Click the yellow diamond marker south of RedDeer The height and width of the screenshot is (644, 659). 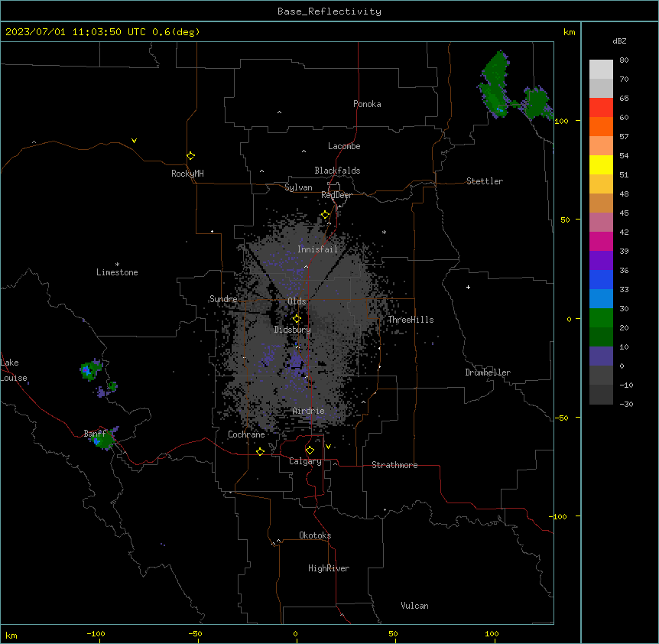pos(326,215)
